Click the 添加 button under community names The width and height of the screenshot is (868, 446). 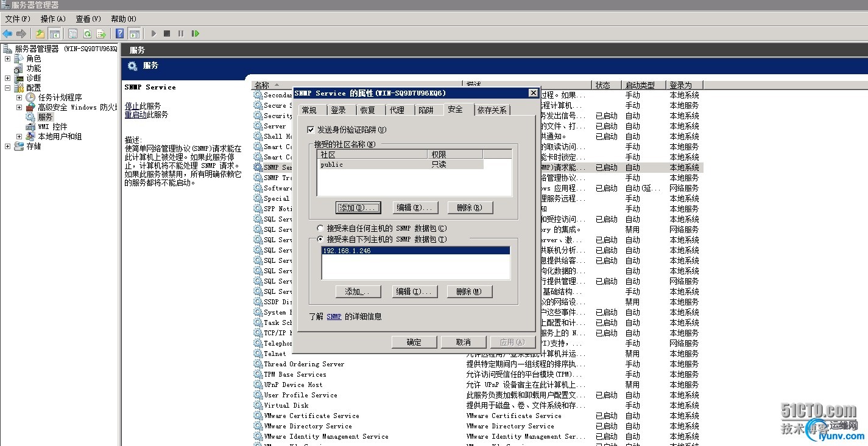[x=358, y=207]
